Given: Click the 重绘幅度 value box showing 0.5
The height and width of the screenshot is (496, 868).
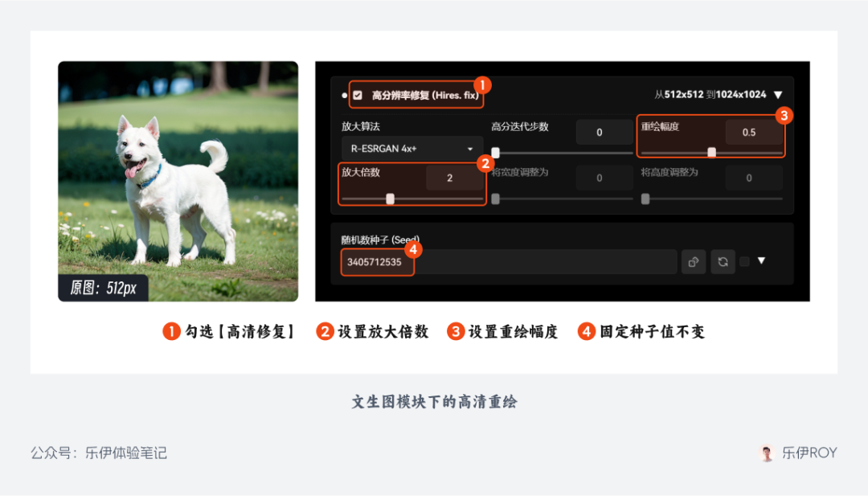Looking at the screenshot, I should (748, 133).
